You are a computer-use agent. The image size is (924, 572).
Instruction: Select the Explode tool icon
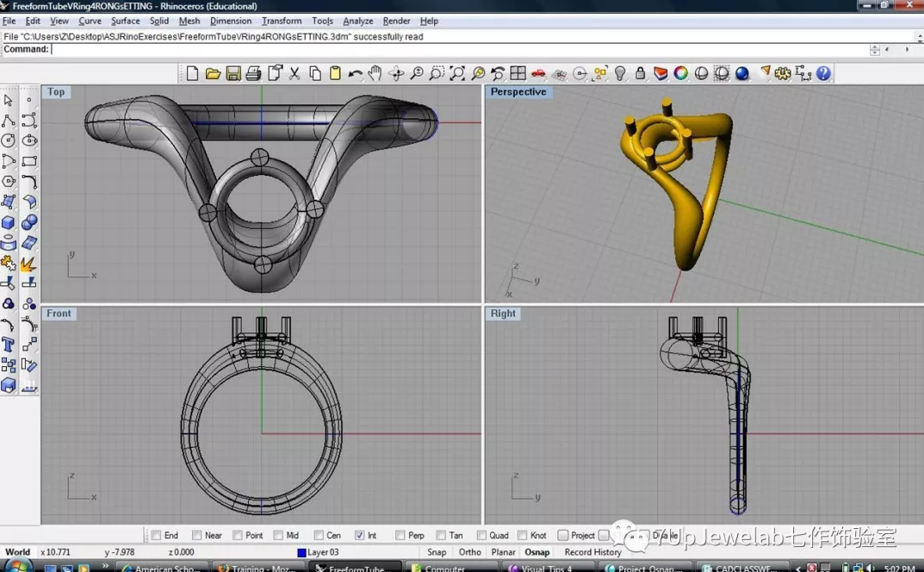pos(28,264)
